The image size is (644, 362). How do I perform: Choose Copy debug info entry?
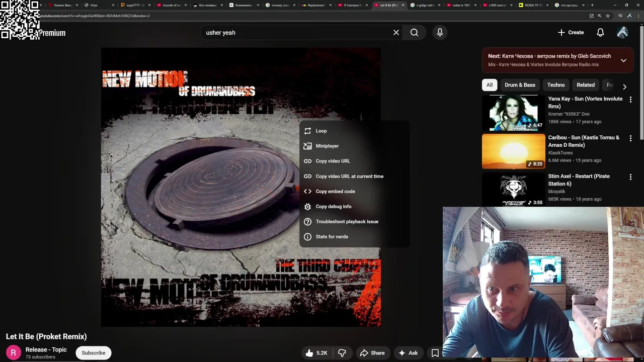(x=354, y=206)
